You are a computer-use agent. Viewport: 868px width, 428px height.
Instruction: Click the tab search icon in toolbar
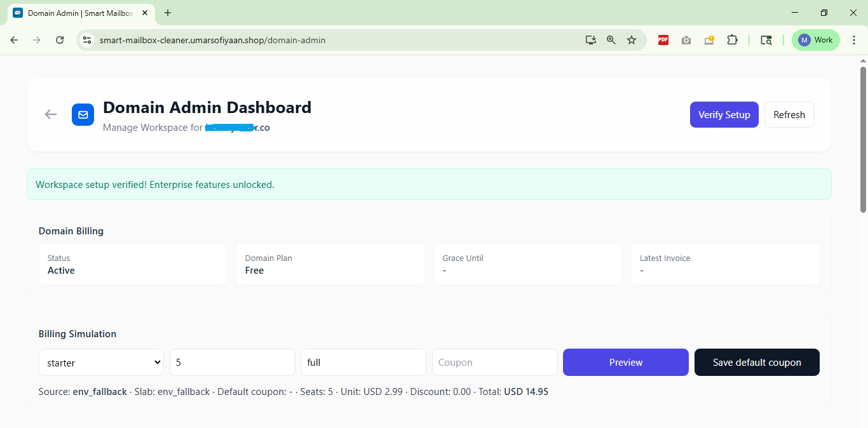click(x=766, y=40)
